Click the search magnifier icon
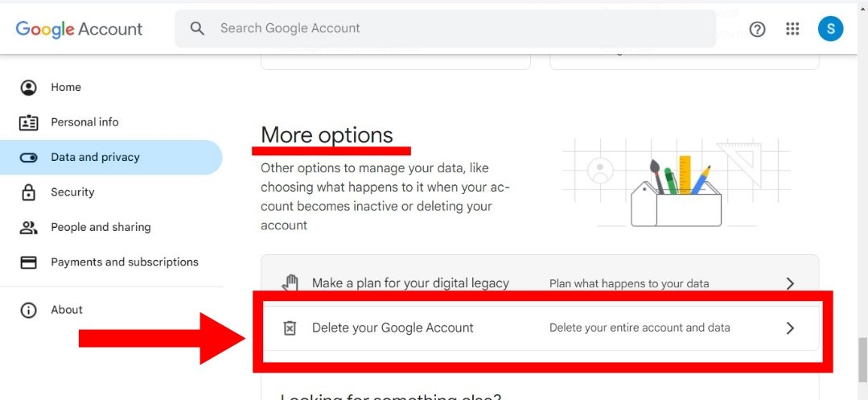868x400 pixels. pos(197,28)
